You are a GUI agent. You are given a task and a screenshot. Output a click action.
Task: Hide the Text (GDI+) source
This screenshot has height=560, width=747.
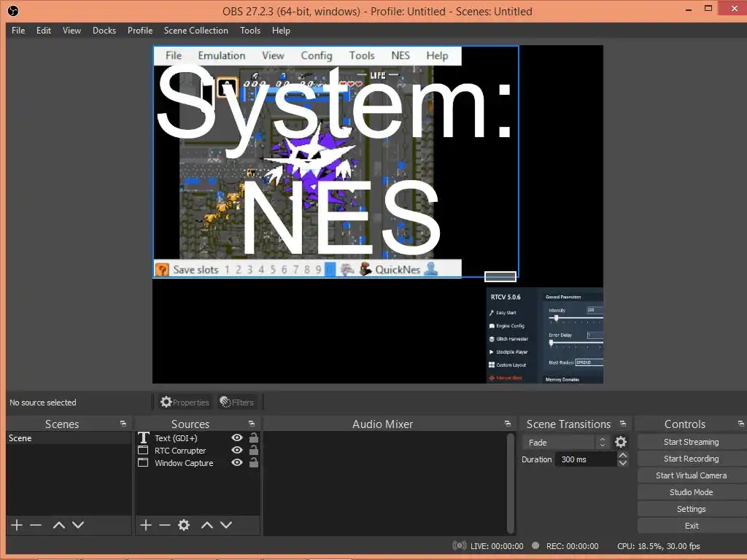[237, 437]
